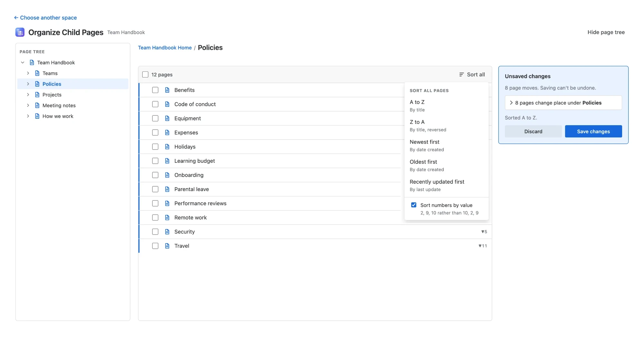
Task: Click the Save changes button
Action: tap(593, 131)
